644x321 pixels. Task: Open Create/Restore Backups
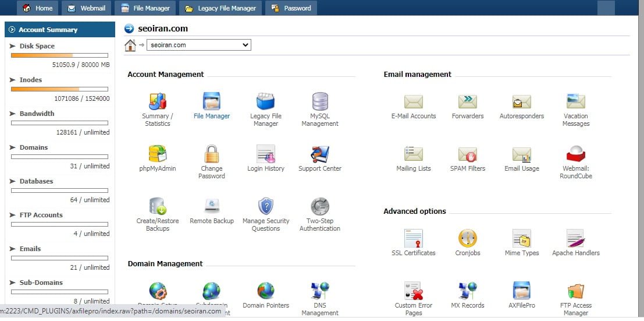click(157, 206)
